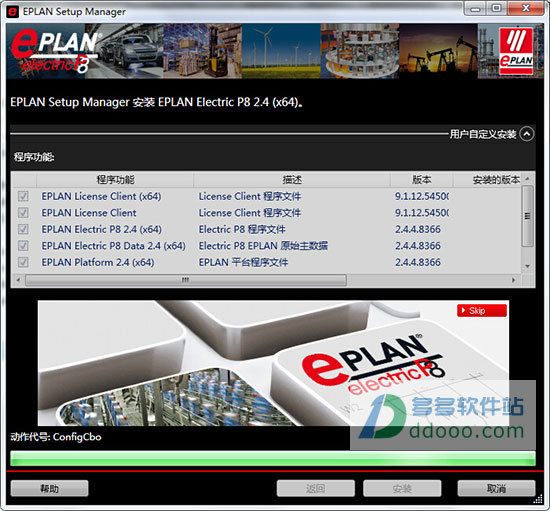Select EPLAN Electric P8 2.4 (x64) row text
This screenshot has width=550, height=511.
pos(101,229)
